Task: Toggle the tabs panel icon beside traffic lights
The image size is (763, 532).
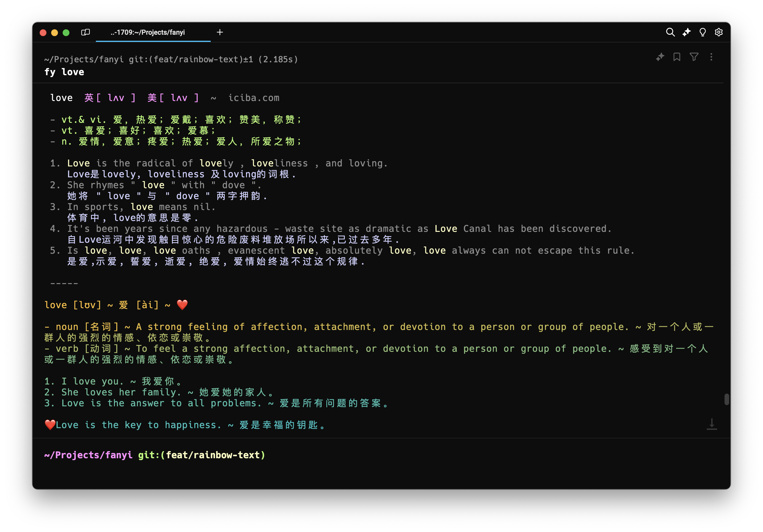Action: tap(86, 32)
